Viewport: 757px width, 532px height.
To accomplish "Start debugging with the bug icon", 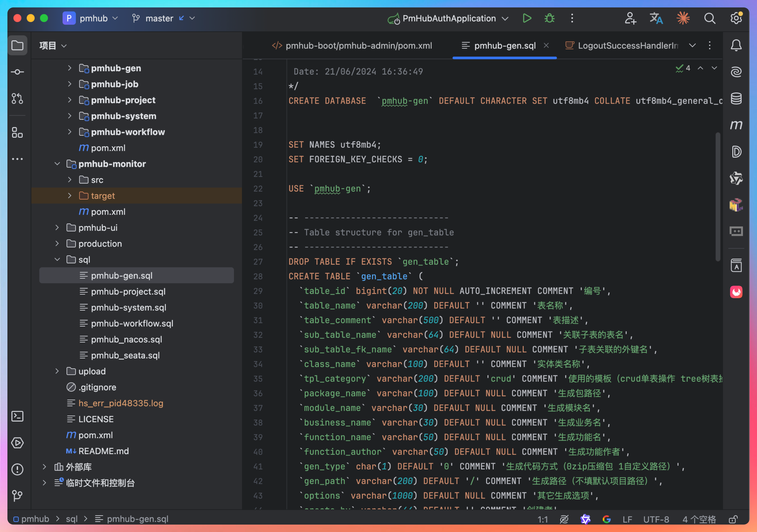I will [549, 18].
